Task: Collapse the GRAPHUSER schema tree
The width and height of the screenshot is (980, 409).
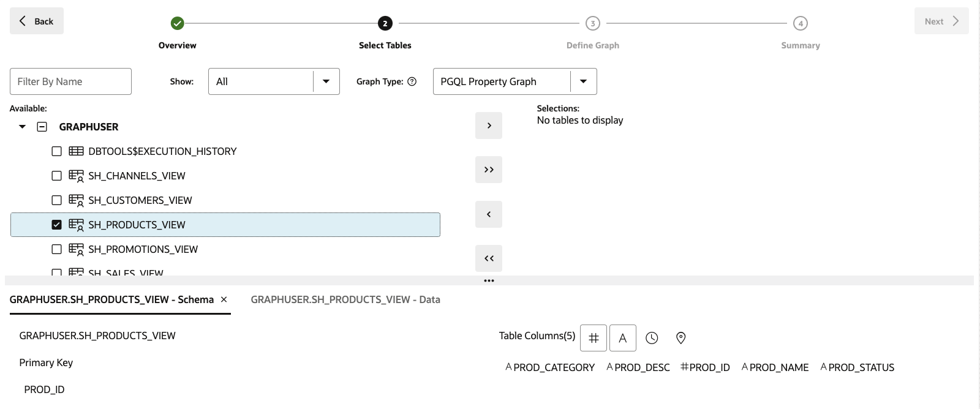Action: tap(23, 127)
